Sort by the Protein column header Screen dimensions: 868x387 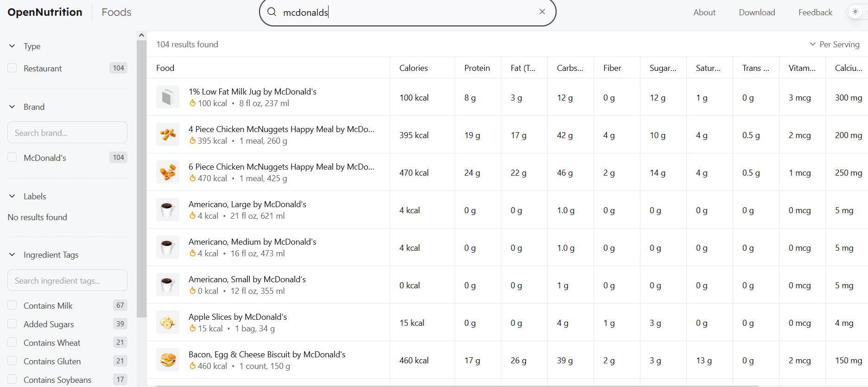coord(477,68)
